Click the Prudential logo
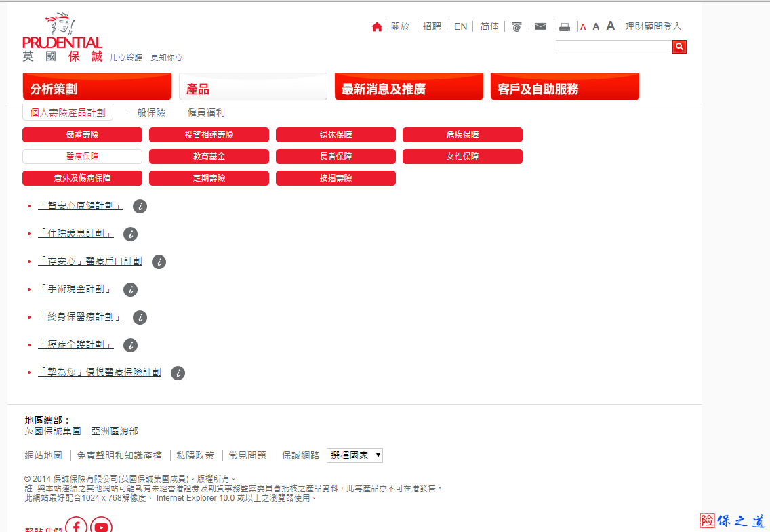The height and width of the screenshot is (532, 770). (62, 37)
